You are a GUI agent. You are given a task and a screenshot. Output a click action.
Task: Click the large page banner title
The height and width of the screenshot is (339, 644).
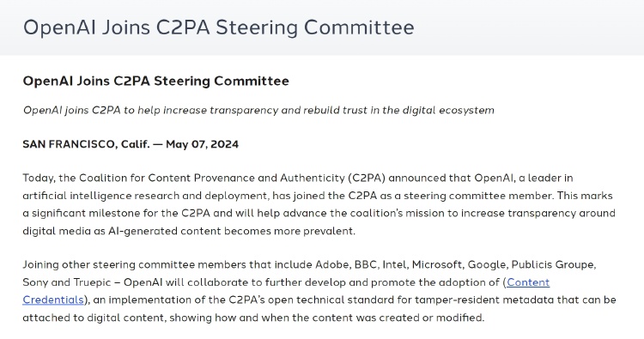tap(218, 27)
